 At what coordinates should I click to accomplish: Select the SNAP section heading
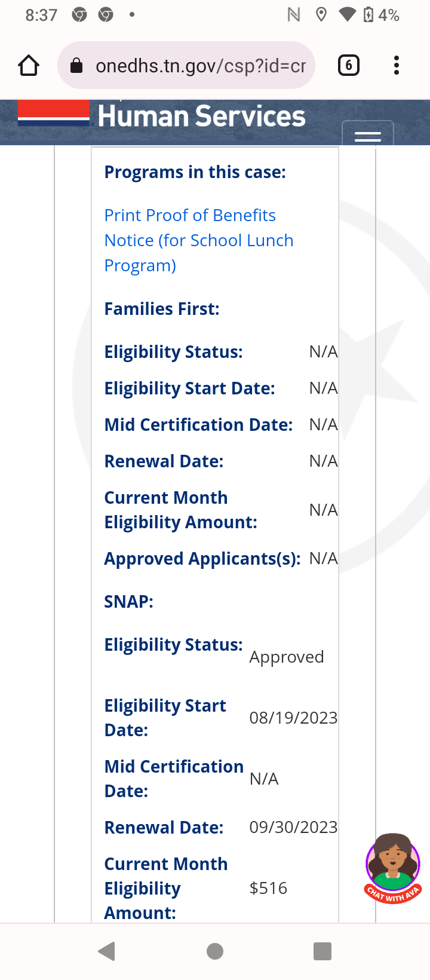coord(128,602)
